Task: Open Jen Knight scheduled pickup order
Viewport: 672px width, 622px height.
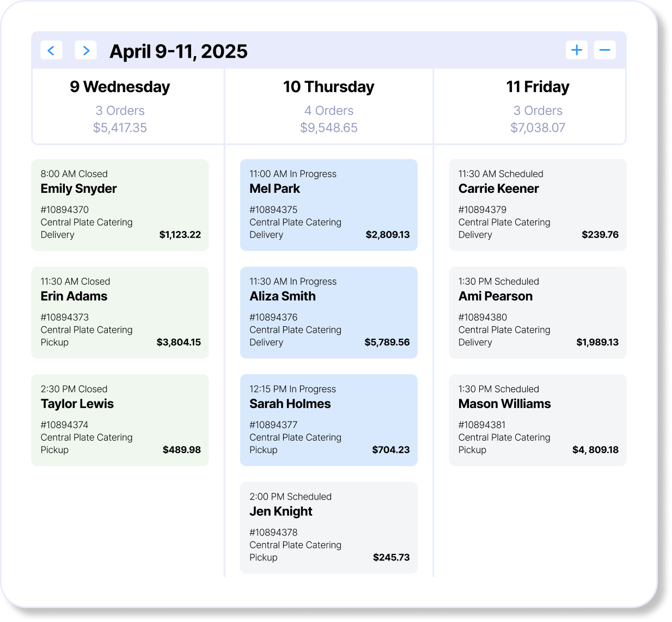Action: click(x=328, y=528)
